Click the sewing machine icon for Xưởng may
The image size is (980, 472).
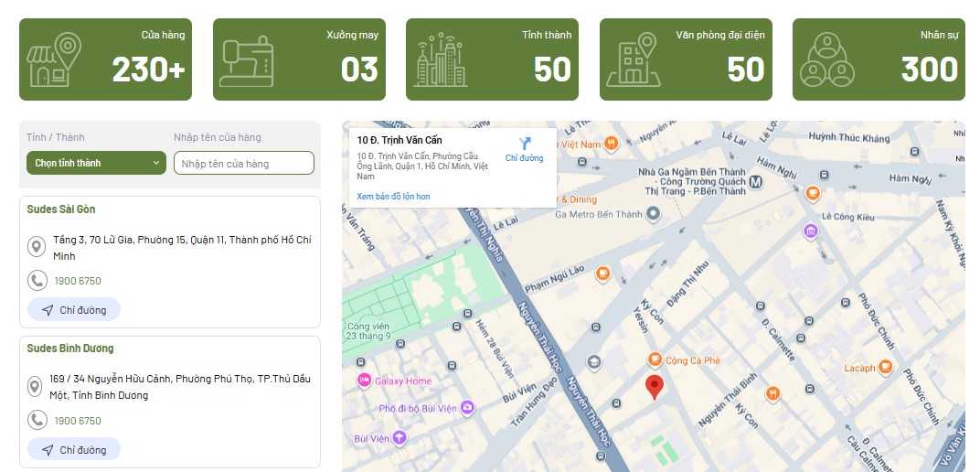247,61
